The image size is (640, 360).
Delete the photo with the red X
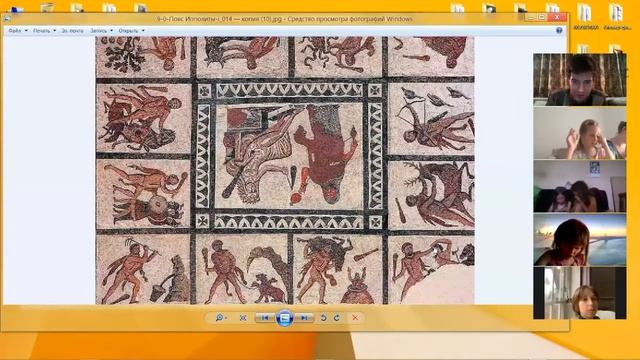[355, 318]
